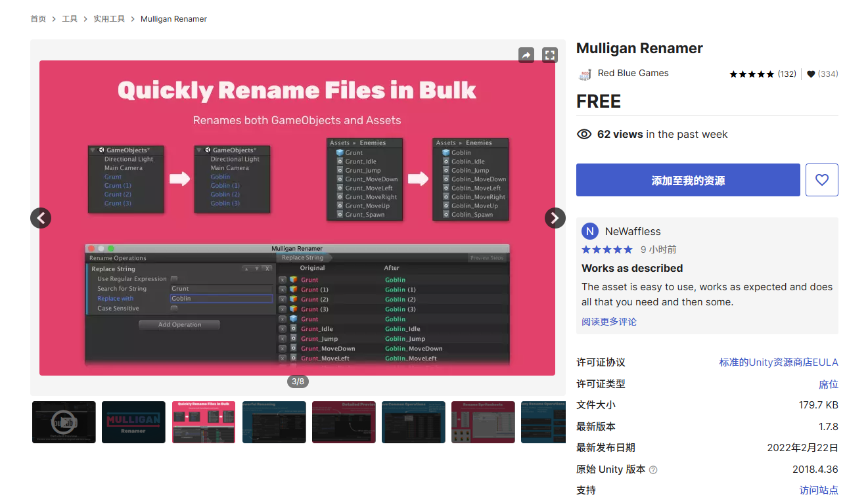Click the 席位 license type link
The image size is (868, 503).
829,384
